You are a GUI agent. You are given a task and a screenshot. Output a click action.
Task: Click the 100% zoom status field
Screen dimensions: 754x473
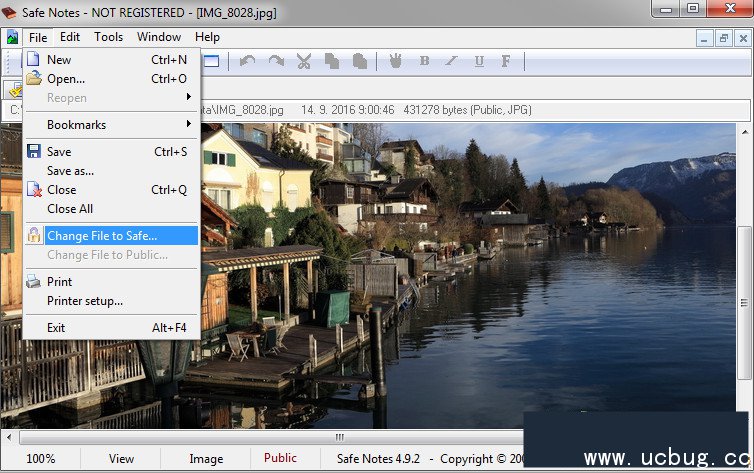point(41,459)
